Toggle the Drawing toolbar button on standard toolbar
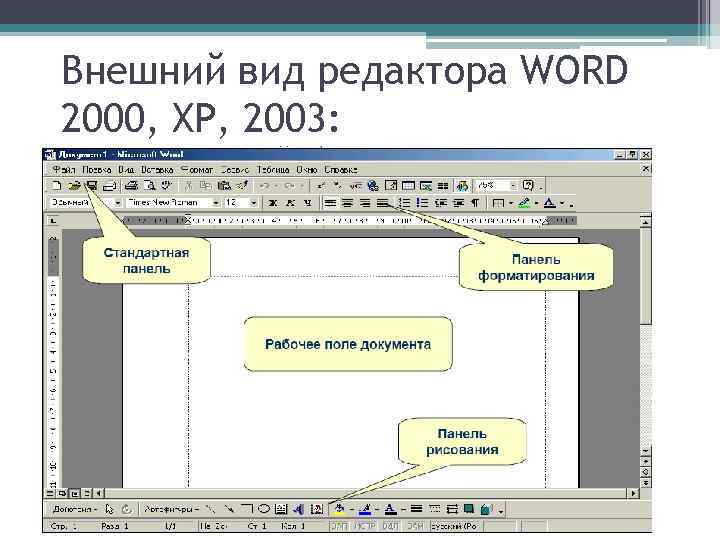The height and width of the screenshot is (540, 720). (x=462, y=186)
